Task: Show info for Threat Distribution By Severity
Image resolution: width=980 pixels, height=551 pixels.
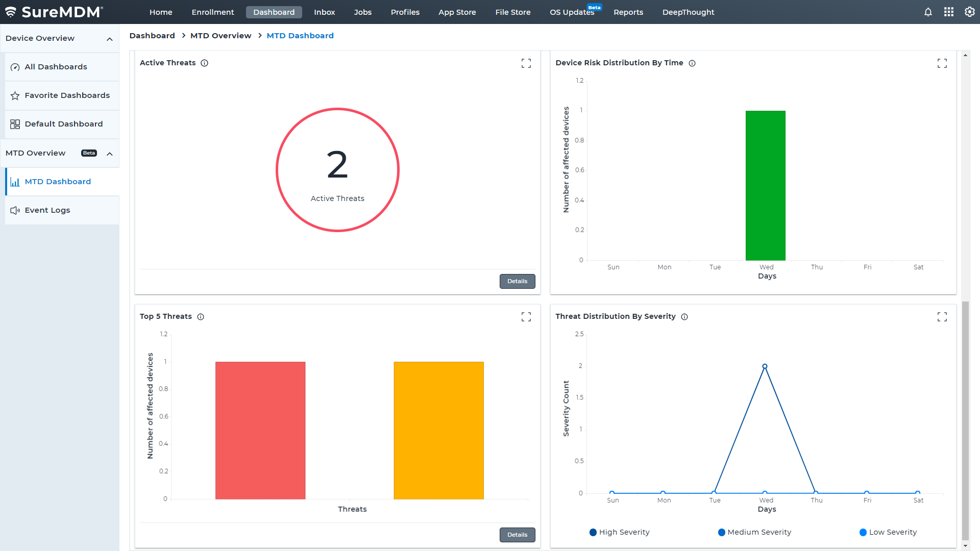Action: [684, 317]
